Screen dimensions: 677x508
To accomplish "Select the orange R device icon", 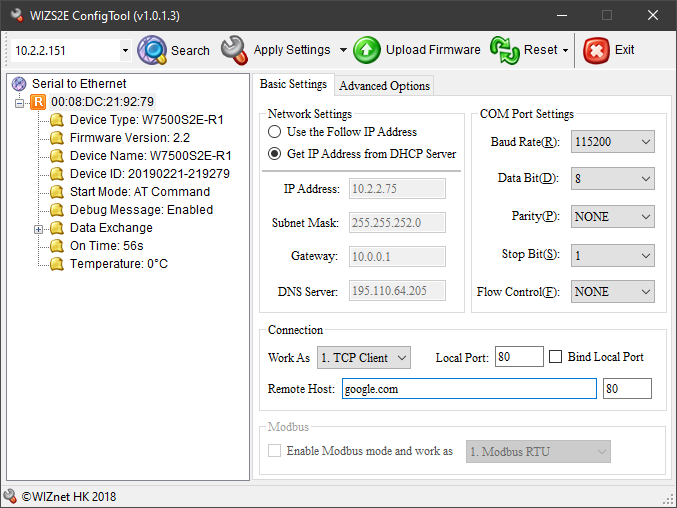I will point(38,102).
